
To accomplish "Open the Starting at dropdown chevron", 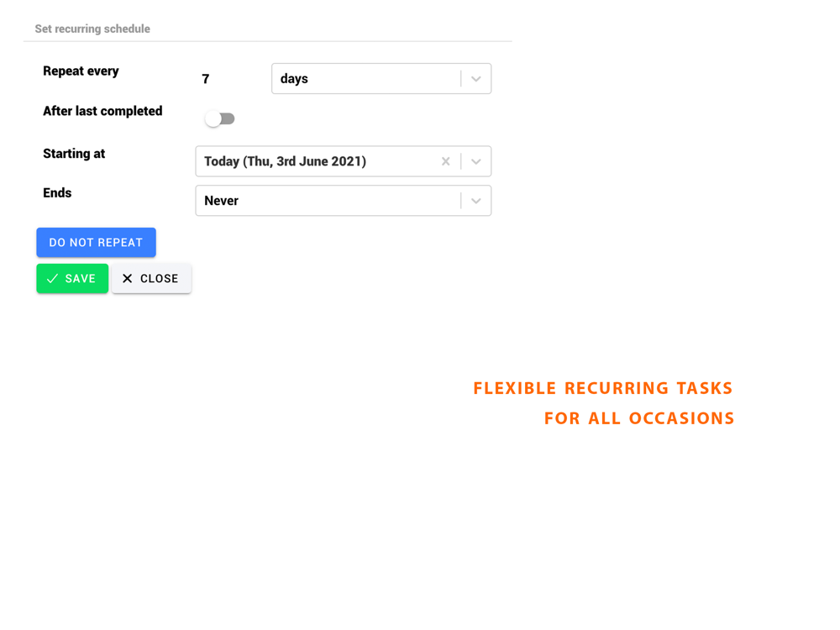I will pos(475,161).
